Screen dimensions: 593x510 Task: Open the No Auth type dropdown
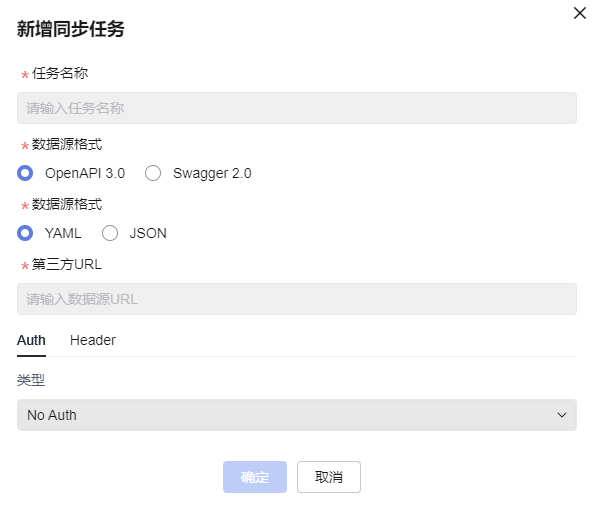(296, 415)
